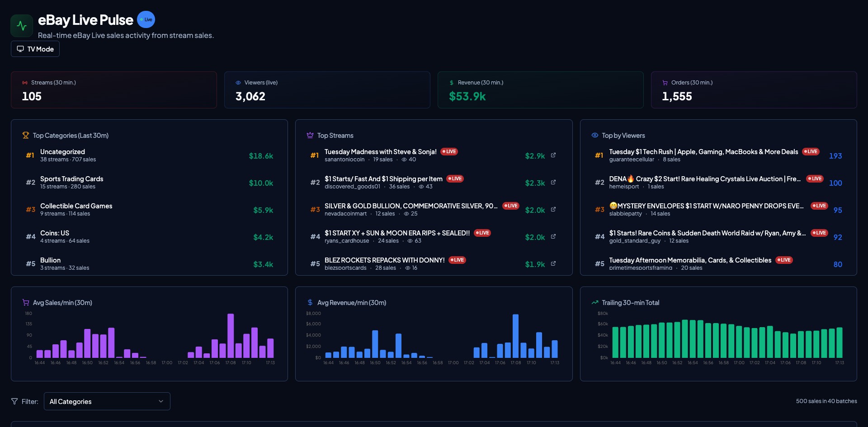This screenshot has width=868, height=427.
Task: Open external link for SILVER & GOLD BULLION stream
Action: (x=553, y=209)
